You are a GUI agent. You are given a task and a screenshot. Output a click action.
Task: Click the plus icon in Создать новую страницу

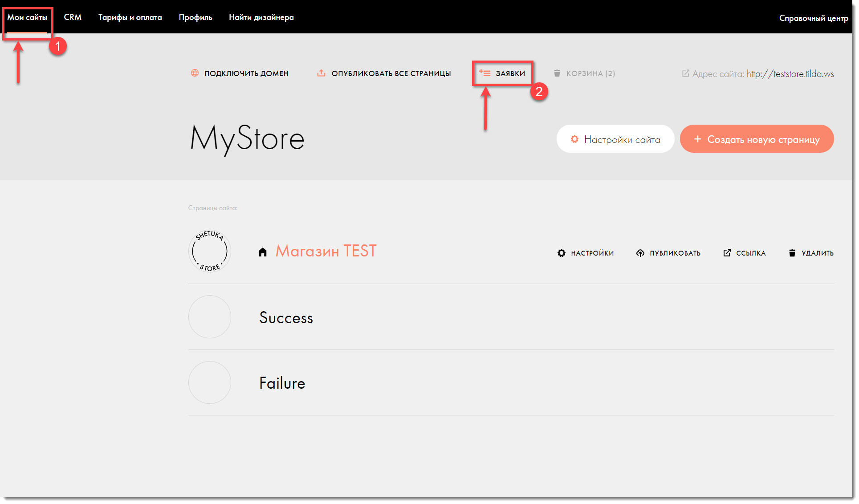coord(698,139)
